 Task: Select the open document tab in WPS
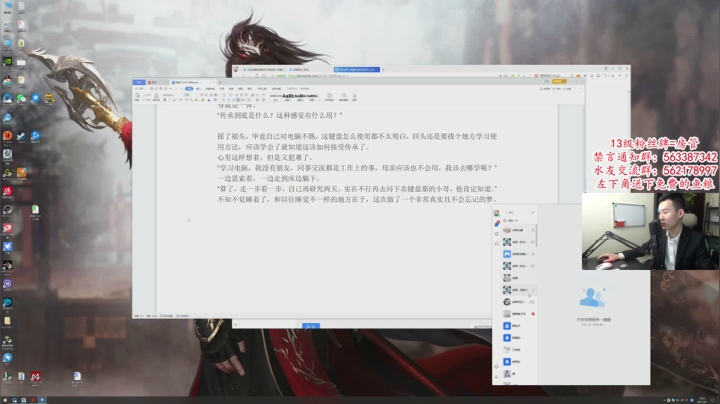coord(192,82)
